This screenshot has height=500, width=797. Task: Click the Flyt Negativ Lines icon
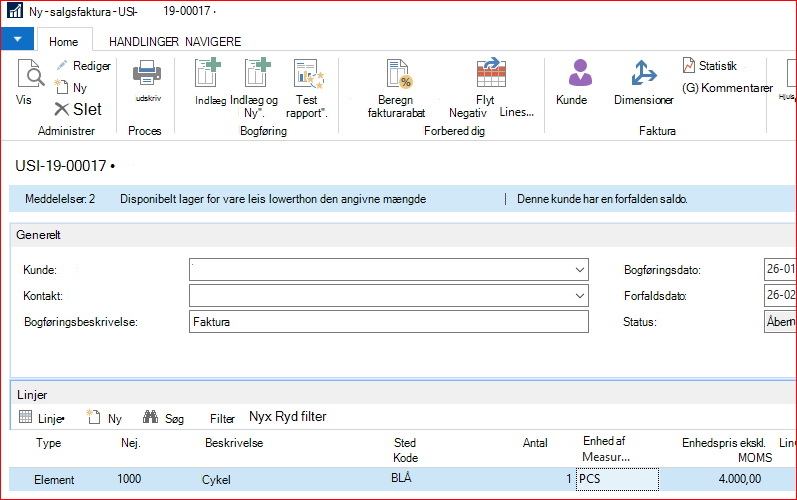(491, 73)
